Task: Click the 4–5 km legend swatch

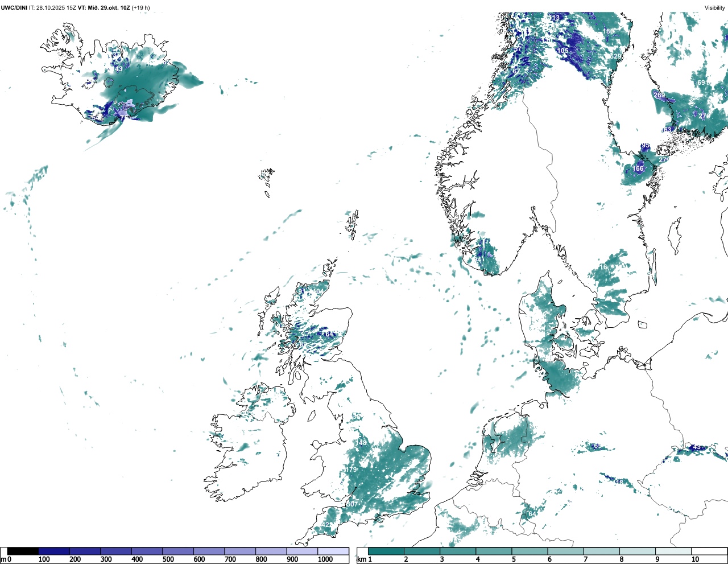Action: coord(494,551)
